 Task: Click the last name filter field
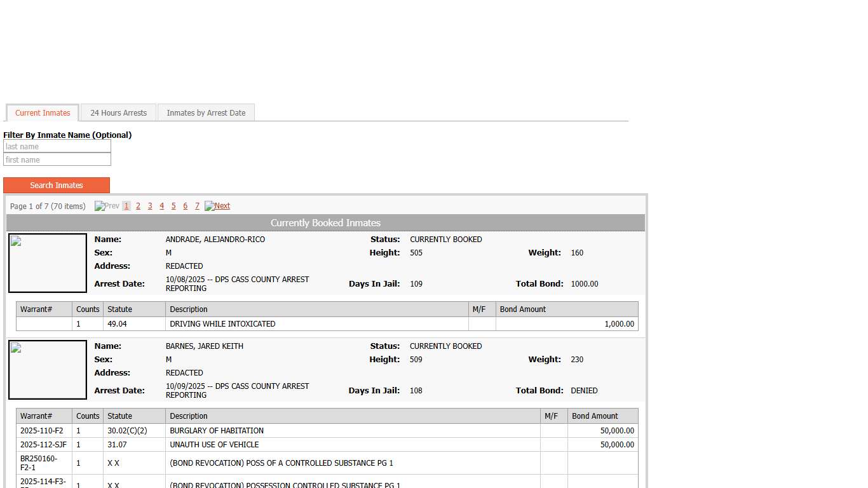[x=57, y=147]
